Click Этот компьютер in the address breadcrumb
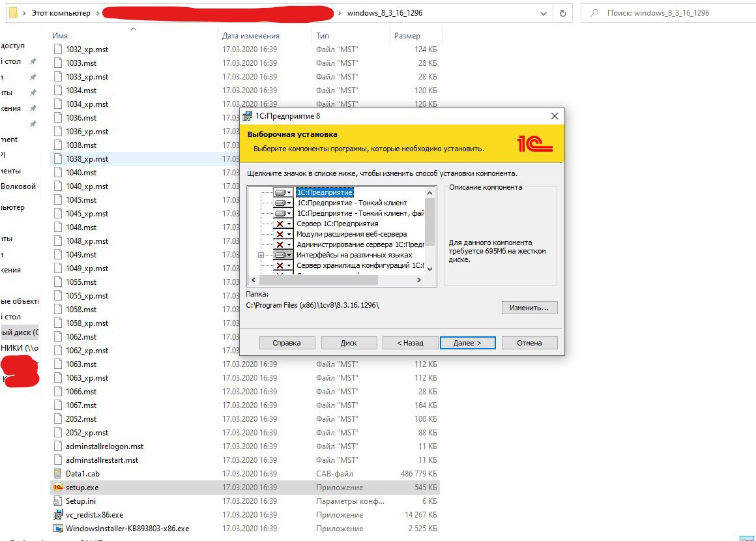The width and height of the screenshot is (756, 541). pyautogui.click(x=61, y=13)
